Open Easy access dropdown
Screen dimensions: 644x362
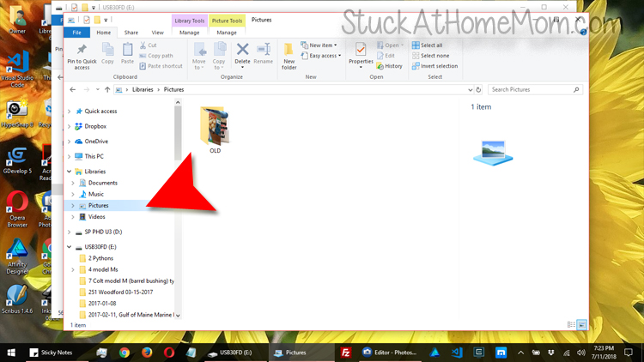click(321, 56)
